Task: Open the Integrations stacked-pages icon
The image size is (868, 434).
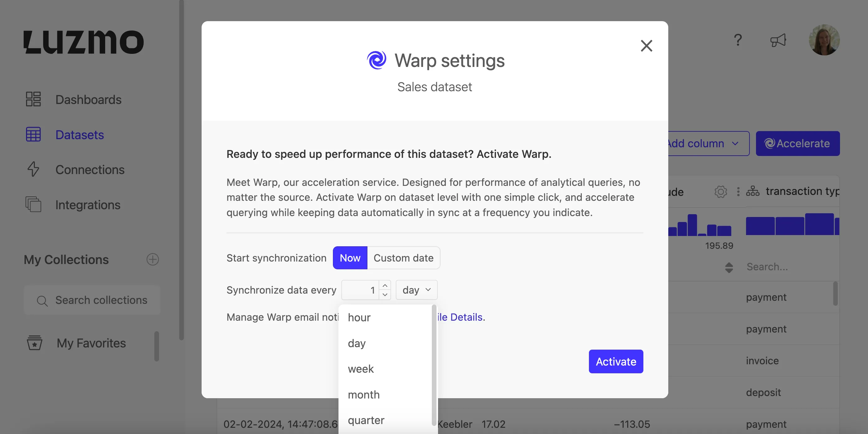Action: 33,204
